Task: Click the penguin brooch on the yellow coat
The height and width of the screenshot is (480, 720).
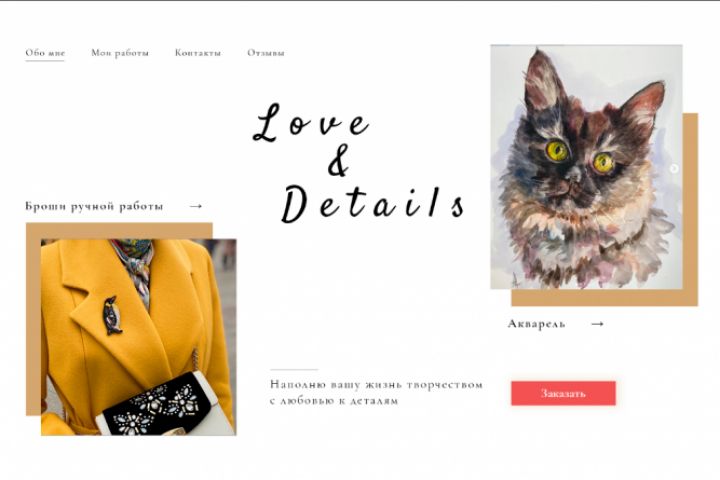Action: pyautogui.click(x=112, y=315)
